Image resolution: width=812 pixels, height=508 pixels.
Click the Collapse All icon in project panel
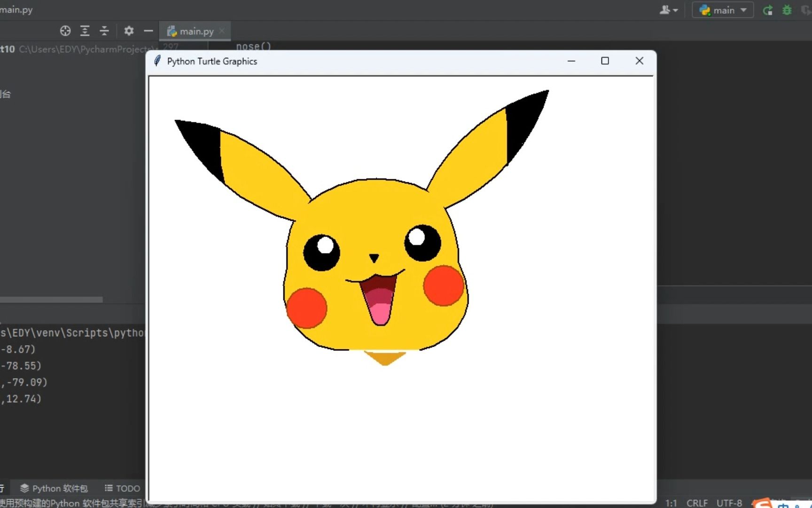click(x=104, y=31)
